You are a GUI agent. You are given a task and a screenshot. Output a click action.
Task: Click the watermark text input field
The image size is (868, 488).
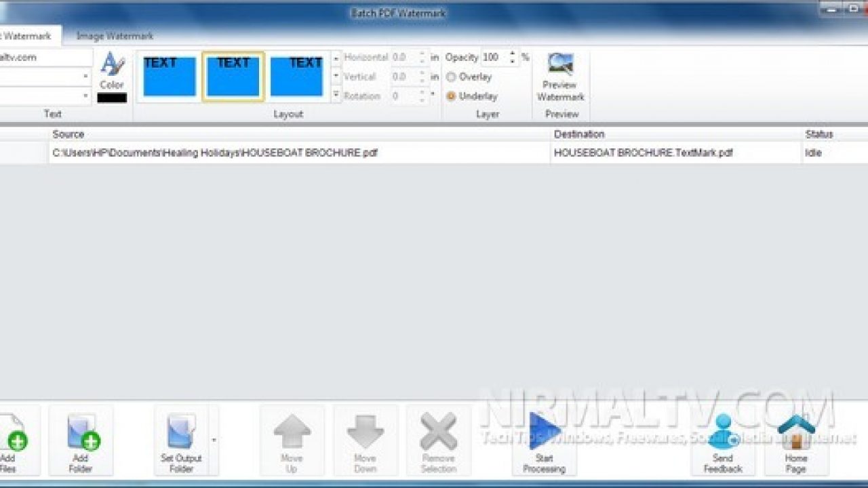(45, 58)
